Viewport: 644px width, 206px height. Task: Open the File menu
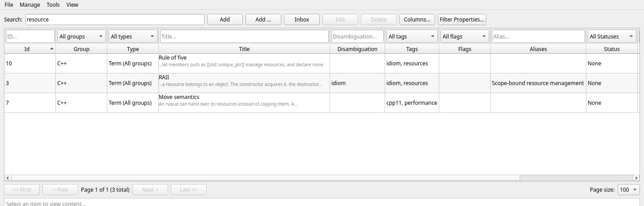pyautogui.click(x=8, y=4)
